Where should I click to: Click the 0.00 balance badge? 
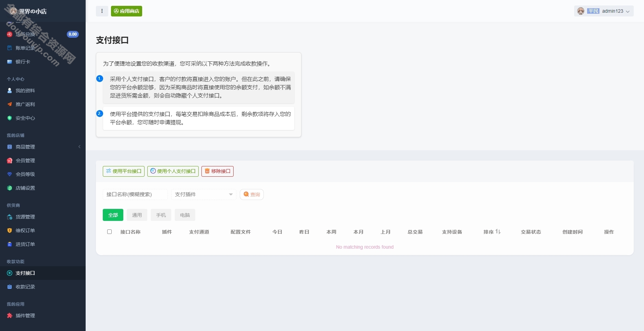click(73, 34)
